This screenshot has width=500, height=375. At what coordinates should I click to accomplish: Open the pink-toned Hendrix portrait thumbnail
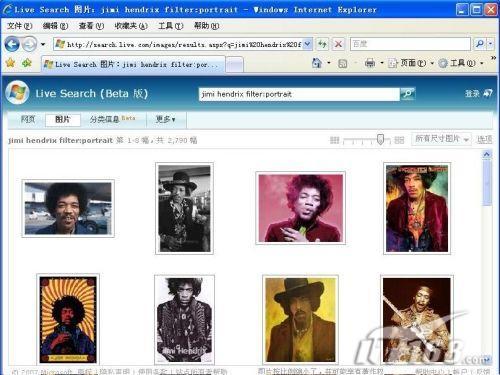pos(300,208)
